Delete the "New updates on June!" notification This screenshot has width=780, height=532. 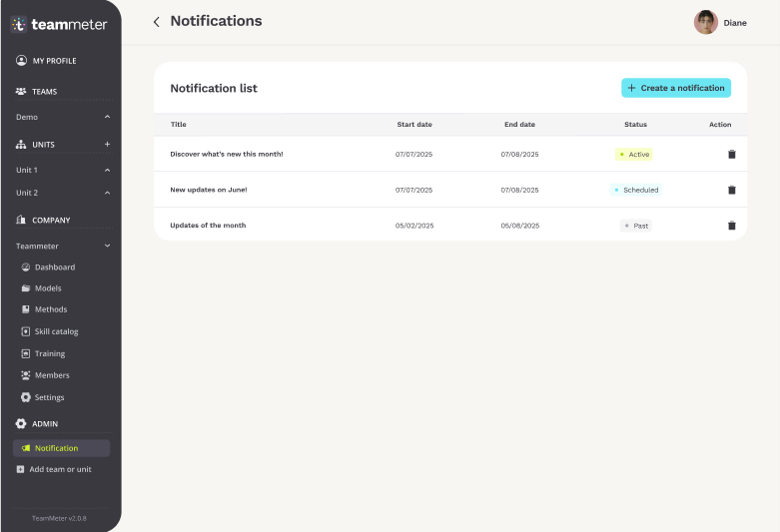point(731,190)
